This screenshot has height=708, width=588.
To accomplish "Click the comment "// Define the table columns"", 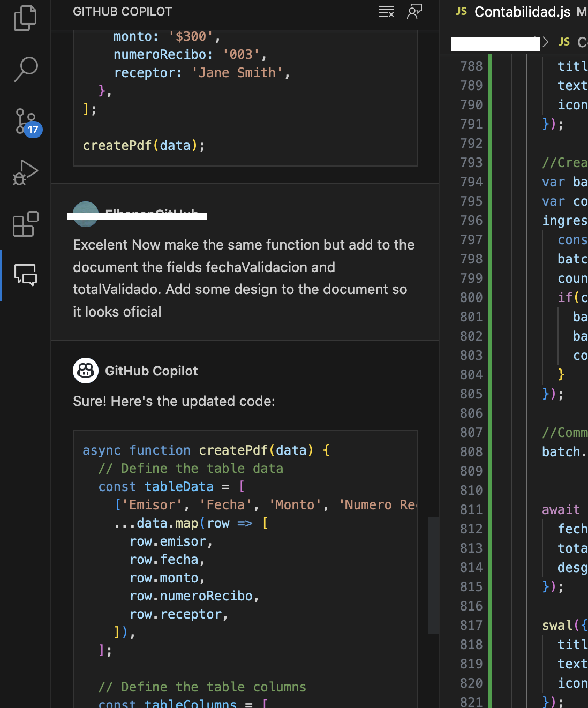I will pos(202,687).
